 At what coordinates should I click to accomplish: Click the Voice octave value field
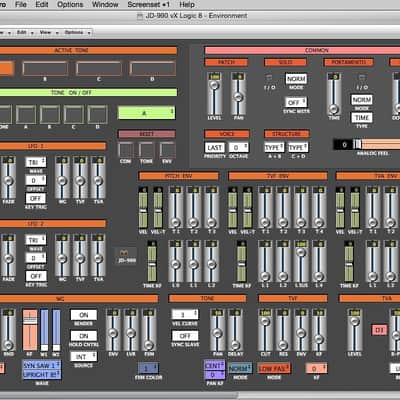pos(238,147)
